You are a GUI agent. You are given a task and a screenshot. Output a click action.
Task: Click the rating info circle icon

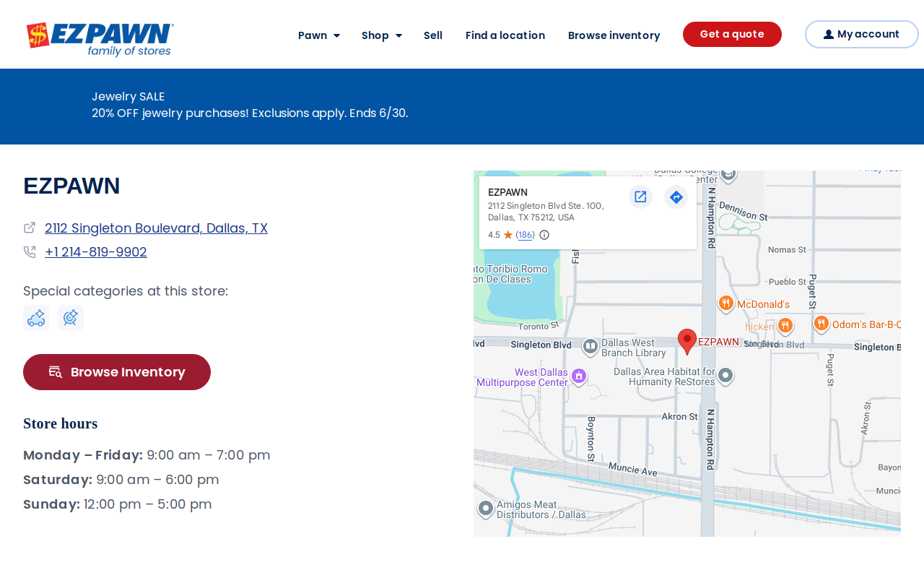[544, 235]
